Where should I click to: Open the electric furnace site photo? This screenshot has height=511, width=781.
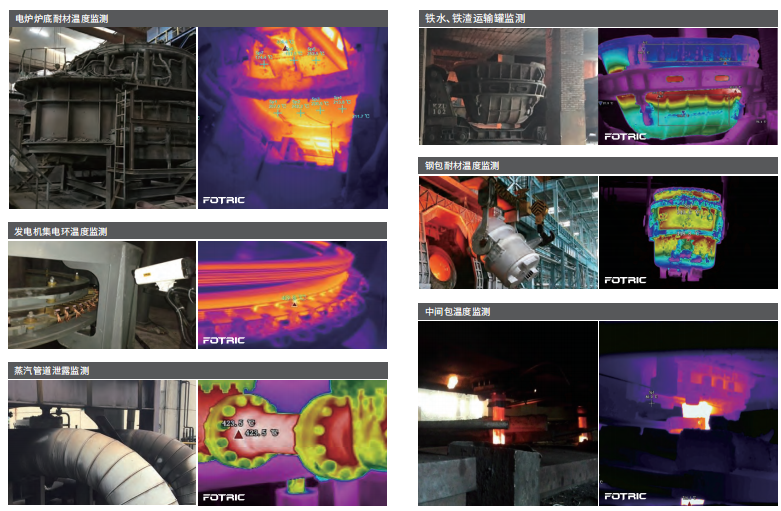pyautogui.click(x=102, y=117)
